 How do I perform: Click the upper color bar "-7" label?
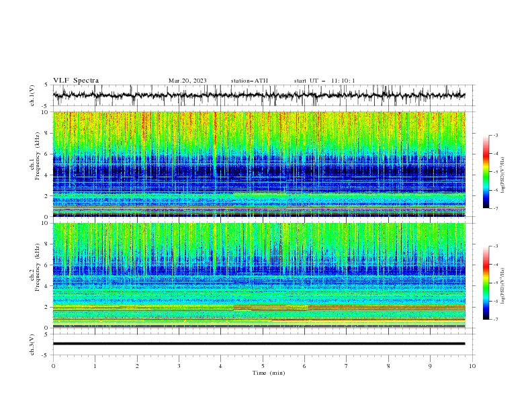click(496, 208)
